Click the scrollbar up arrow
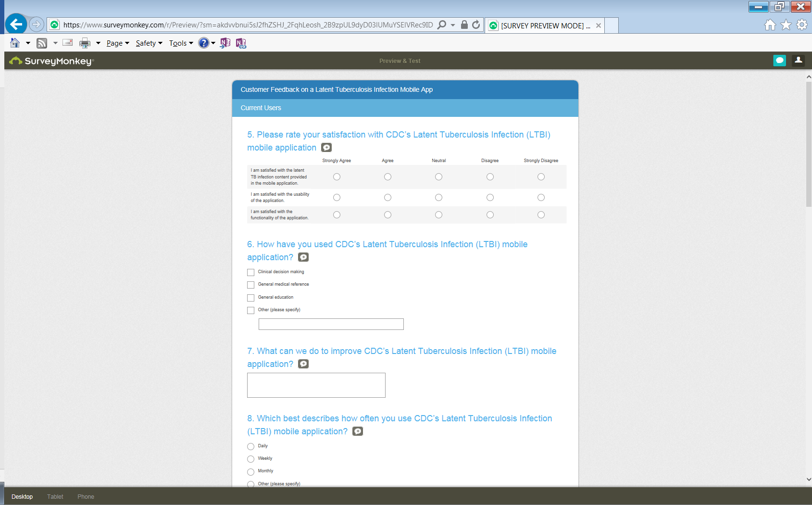Screen dimensions: 812x505 pyautogui.click(x=809, y=76)
